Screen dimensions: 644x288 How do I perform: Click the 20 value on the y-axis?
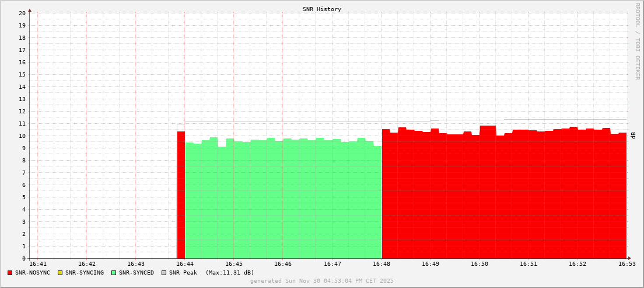pyautogui.click(x=22, y=13)
